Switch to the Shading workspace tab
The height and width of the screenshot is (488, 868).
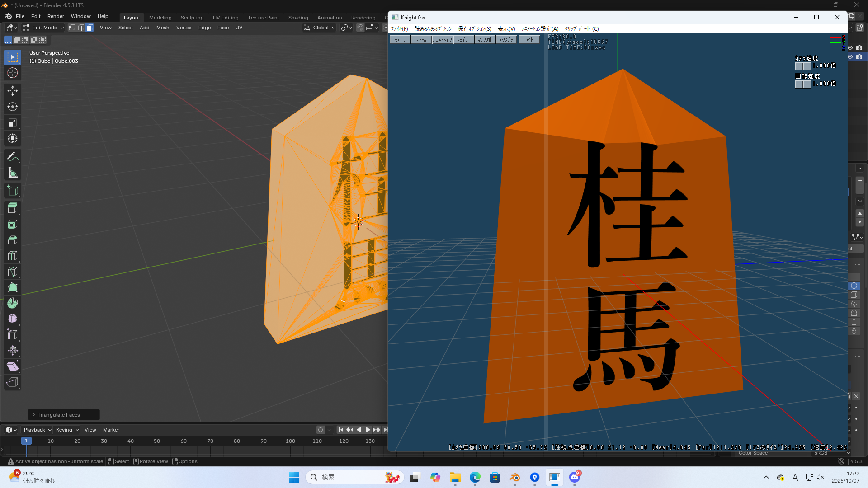point(298,18)
